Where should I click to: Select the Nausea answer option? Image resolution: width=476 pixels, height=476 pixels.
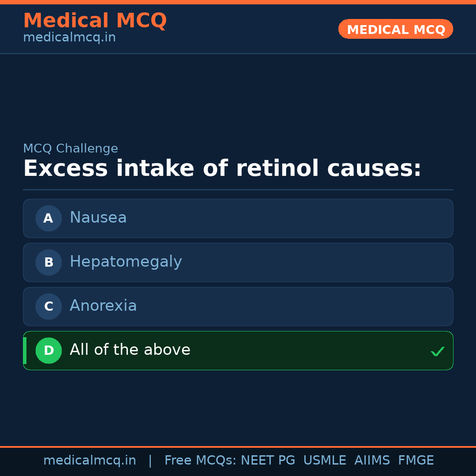click(238, 218)
